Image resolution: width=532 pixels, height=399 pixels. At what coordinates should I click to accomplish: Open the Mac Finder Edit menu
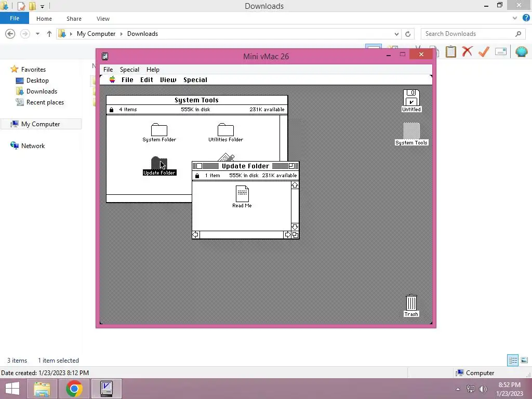click(147, 79)
